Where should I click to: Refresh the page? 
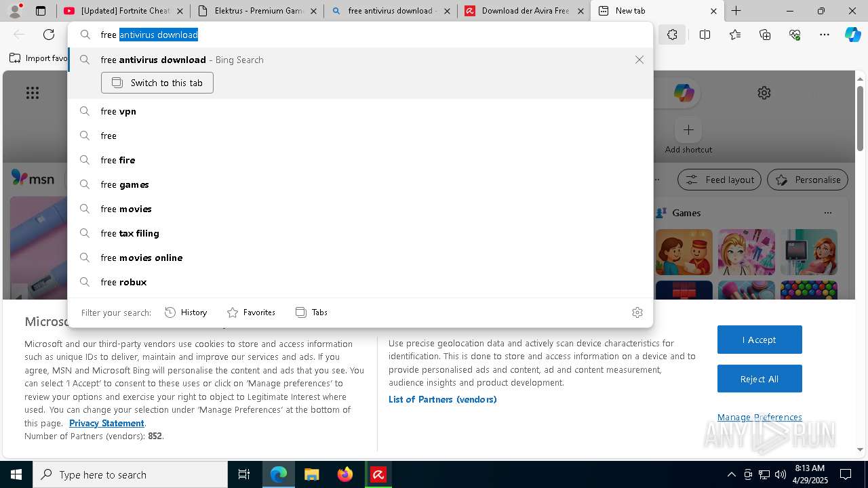[x=49, y=35]
